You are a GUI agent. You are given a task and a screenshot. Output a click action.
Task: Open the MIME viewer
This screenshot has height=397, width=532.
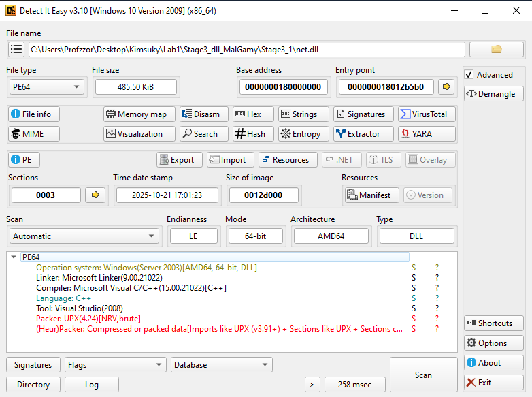click(x=34, y=133)
